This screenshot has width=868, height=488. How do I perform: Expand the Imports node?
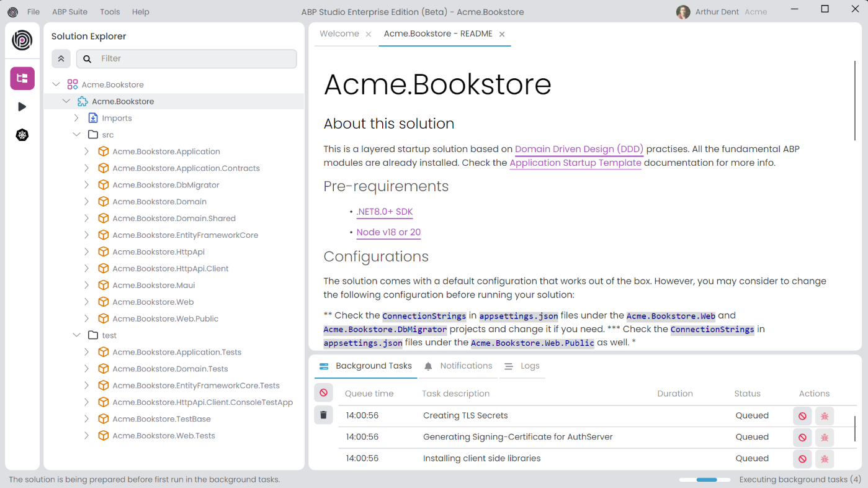pyautogui.click(x=76, y=118)
